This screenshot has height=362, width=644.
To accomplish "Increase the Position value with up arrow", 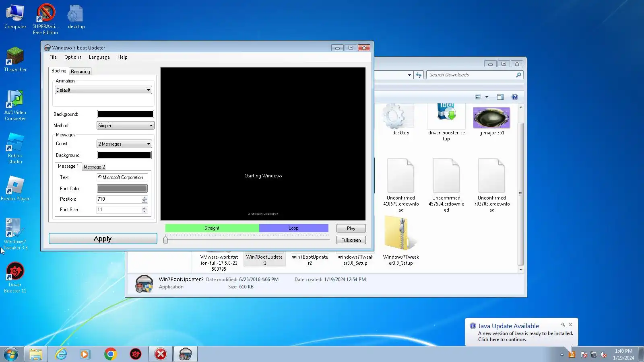I will click(x=144, y=197).
